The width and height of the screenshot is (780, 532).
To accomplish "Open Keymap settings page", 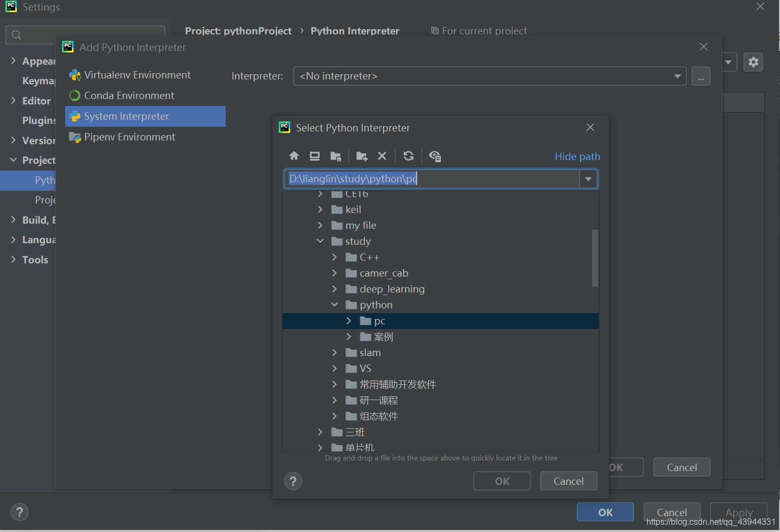I will (39, 81).
